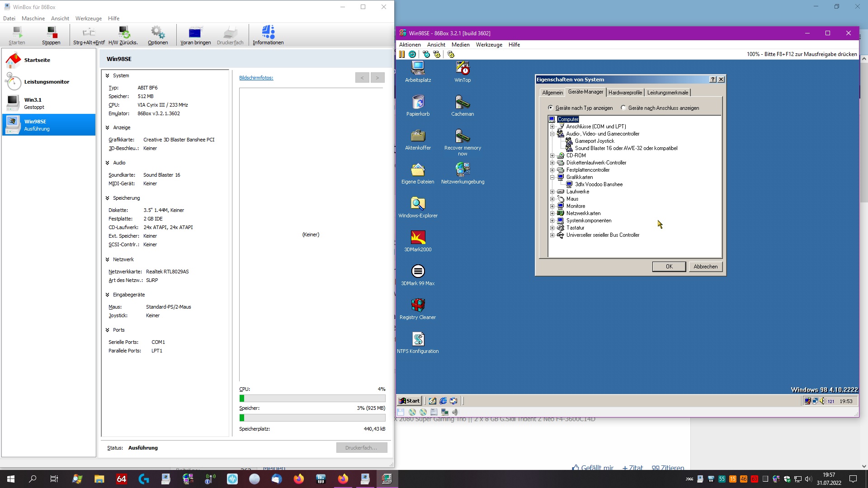Image resolution: width=868 pixels, height=488 pixels.
Task: Select the NTFS Konfiguration desktop icon
Action: [x=418, y=343]
